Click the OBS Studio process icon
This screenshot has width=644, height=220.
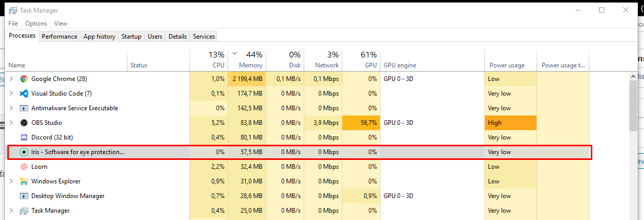click(23, 123)
